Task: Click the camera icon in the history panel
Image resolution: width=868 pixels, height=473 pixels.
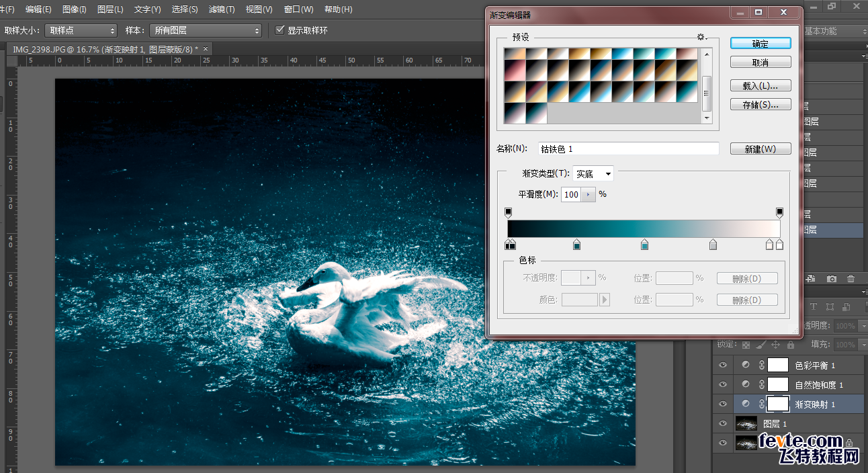Action: pos(832,279)
